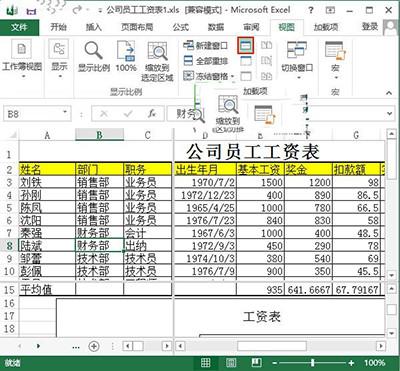Select column B header
This screenshot has height=371, width=400.
(x=99, y=135)
